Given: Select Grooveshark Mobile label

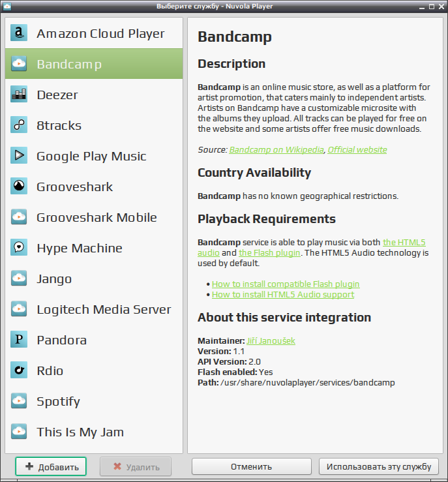Looking at the screenshot, I should pyautogui.click(x=97, y=217).
